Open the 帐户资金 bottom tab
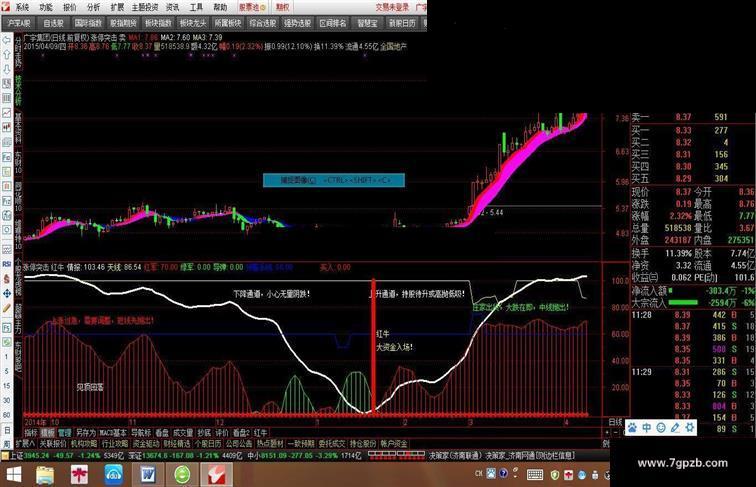756x487 pixels. pyautogui.click(x=394, y=444)
